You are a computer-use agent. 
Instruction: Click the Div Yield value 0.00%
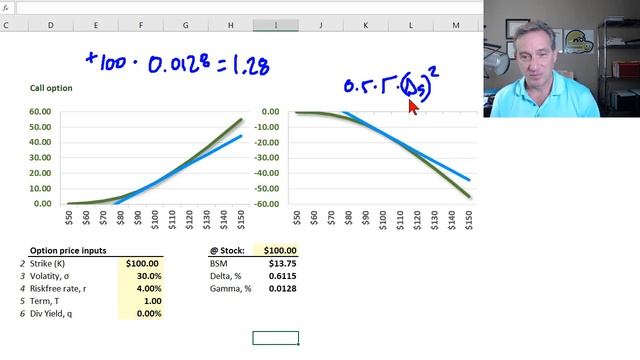click(141, 313)
